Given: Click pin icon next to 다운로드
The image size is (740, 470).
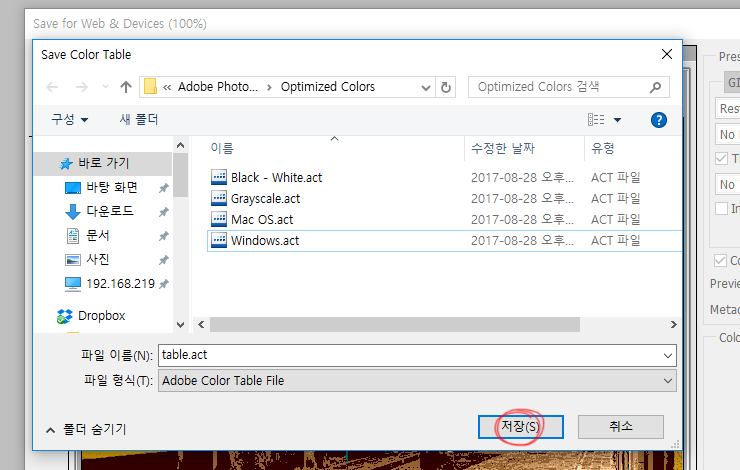Looking at the screenshot, I should 163,212.
